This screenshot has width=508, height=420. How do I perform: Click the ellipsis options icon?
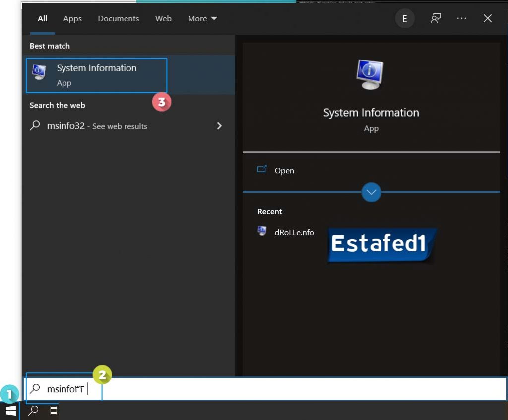click(461, 18)
